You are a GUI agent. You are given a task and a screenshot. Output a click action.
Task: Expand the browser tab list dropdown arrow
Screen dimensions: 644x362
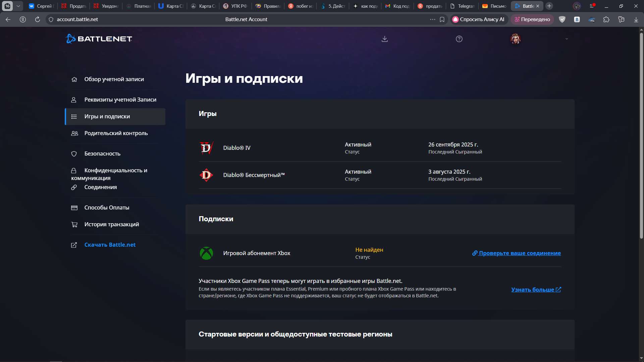point(18,6)
